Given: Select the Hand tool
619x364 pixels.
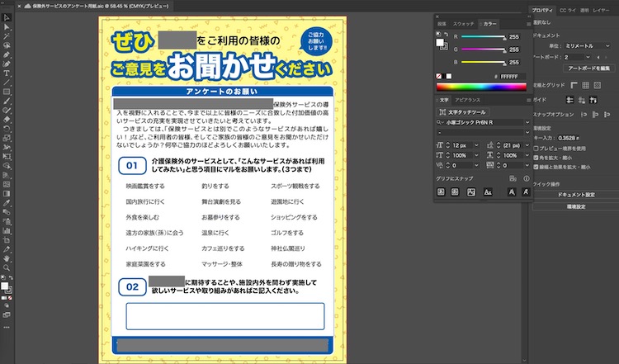Looking at the screenshot, I should [7, 258].
